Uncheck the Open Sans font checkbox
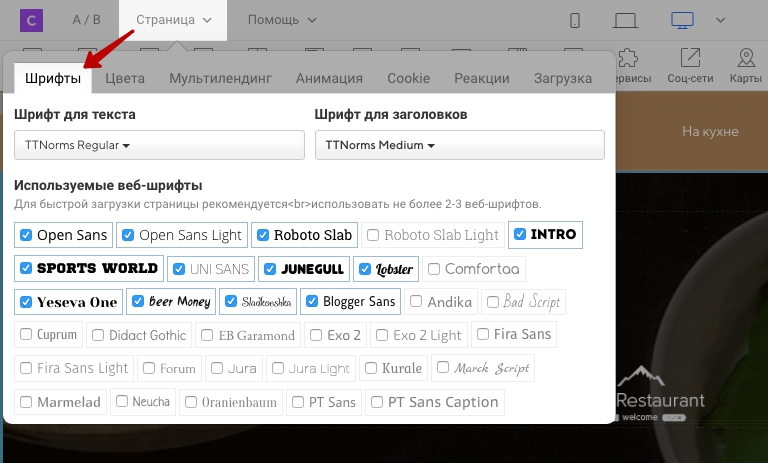 click(x=26, y=235)
